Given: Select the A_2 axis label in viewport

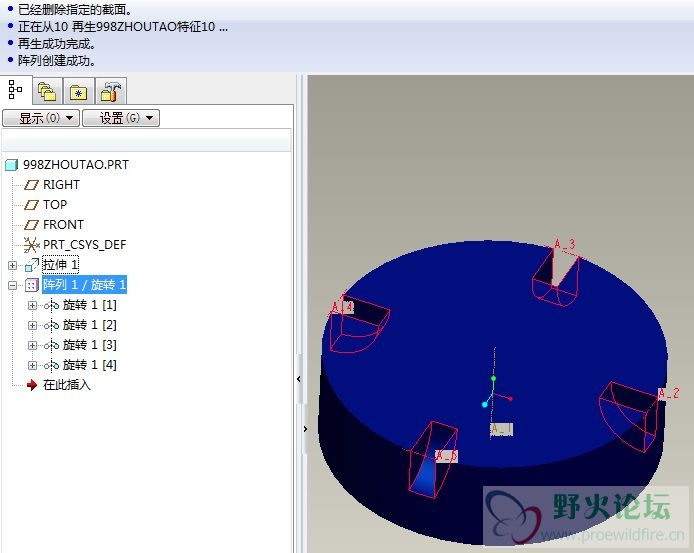Looking at the screenshot, I should (x=669, y=394).
